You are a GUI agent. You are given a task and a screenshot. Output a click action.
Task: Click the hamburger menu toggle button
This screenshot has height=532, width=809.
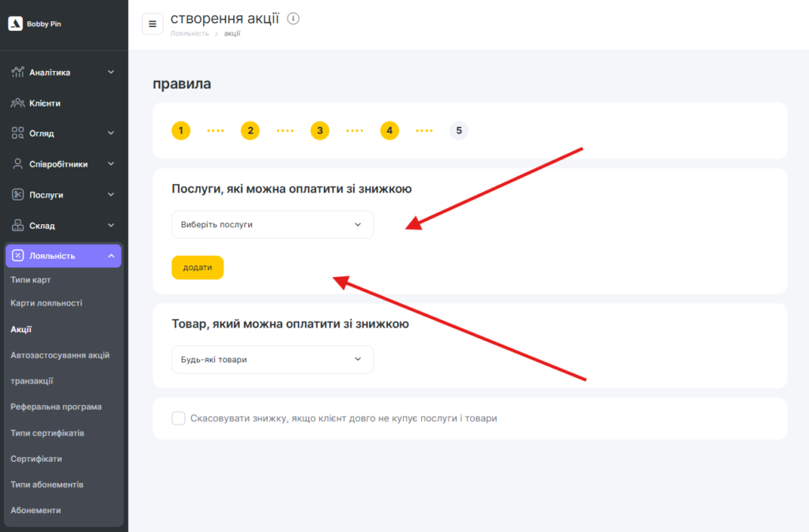coord(152,24)
